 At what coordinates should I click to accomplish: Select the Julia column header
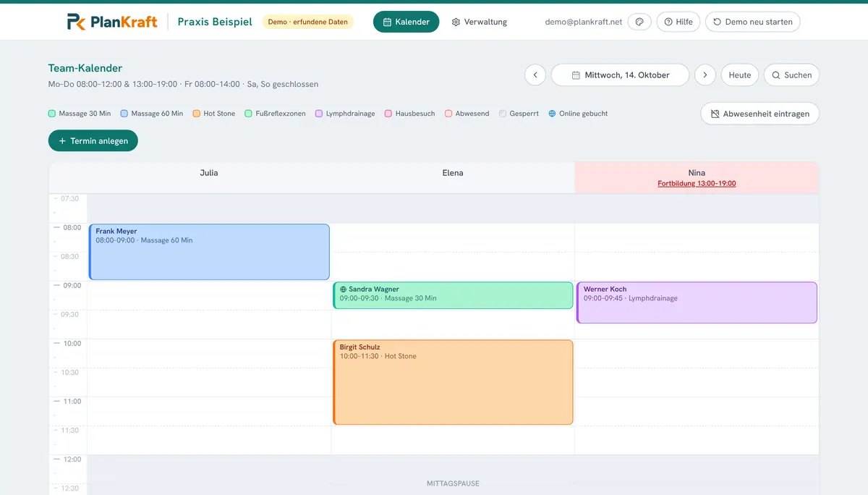coord(209,173)
